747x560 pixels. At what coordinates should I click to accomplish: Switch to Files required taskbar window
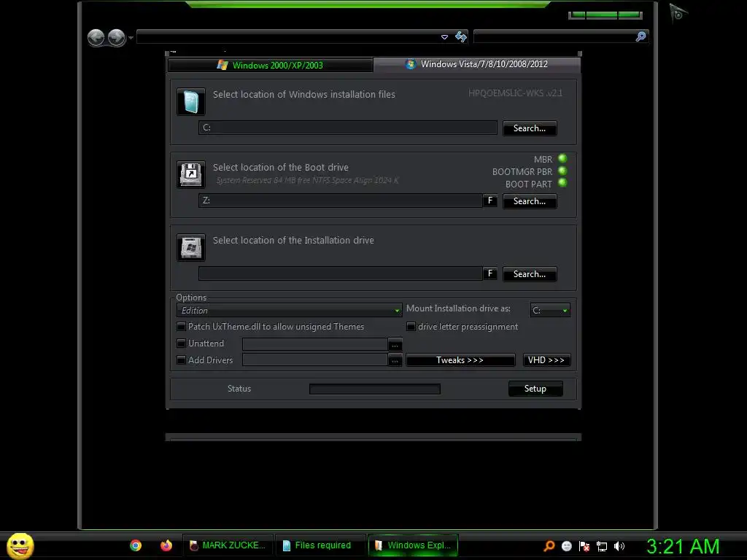coord(320,545)
